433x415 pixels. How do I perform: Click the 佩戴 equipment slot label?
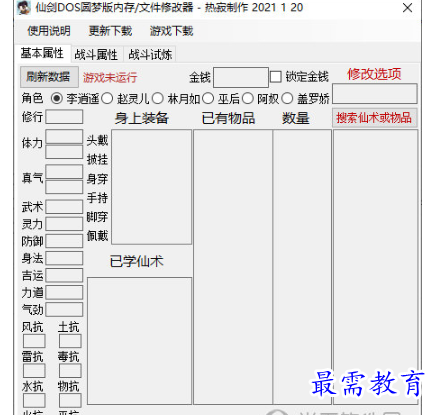(97, 236)
